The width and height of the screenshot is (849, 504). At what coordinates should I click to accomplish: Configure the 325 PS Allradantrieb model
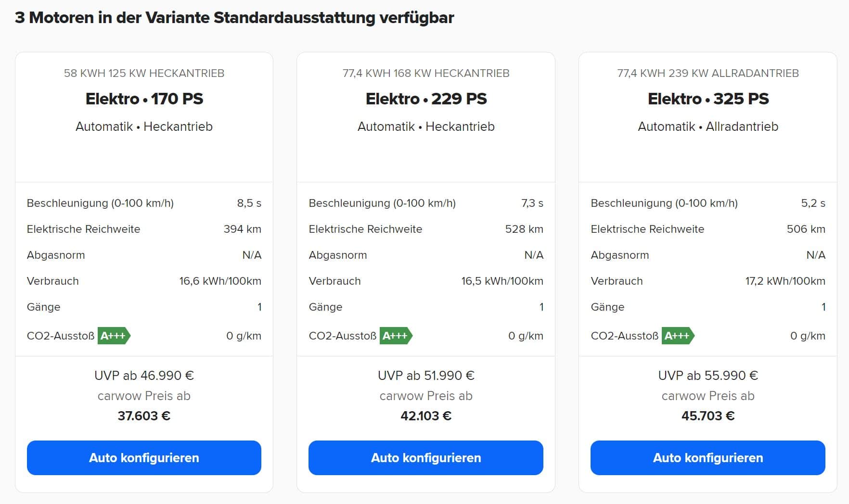coord(708,458)
